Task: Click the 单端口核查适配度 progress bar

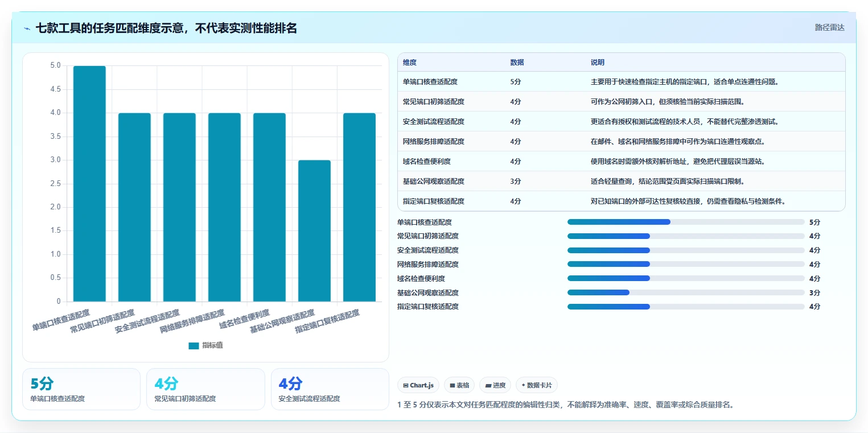Action: [686, 222]
